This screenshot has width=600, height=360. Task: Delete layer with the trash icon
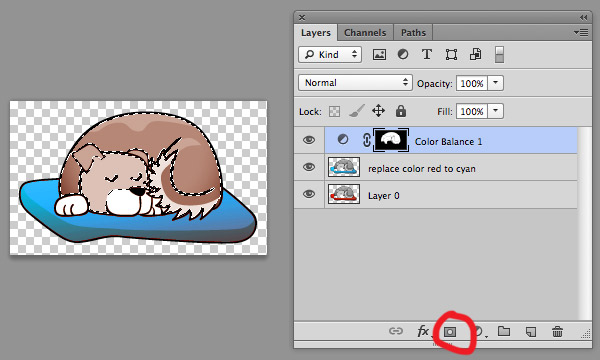click(558, 331)
